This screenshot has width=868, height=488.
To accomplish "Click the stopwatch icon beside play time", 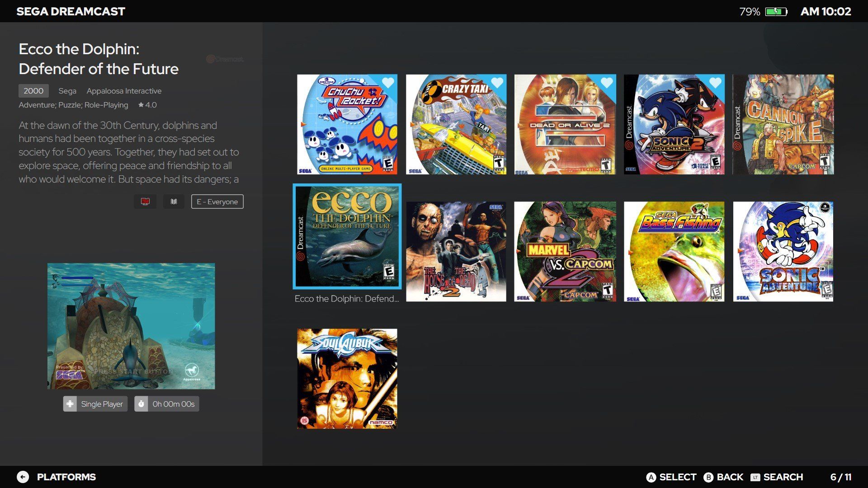I will pyautogui.click(x=141, y=404).
